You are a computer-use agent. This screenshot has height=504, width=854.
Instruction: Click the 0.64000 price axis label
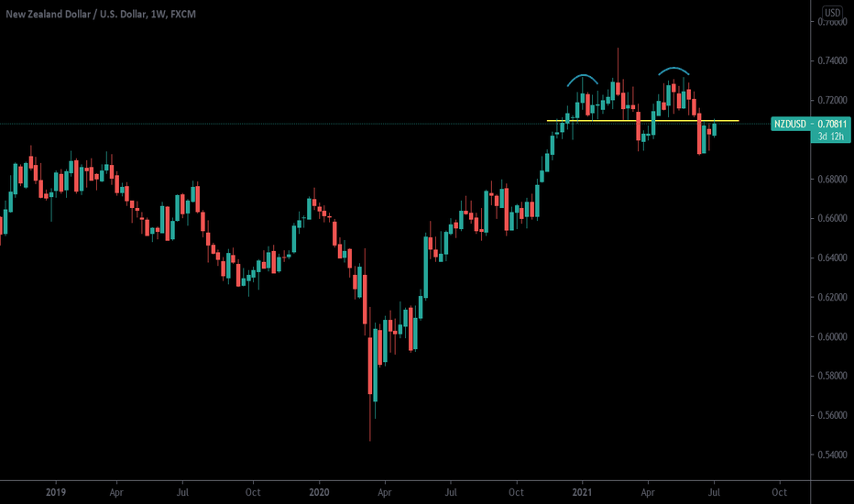[832, 257]
